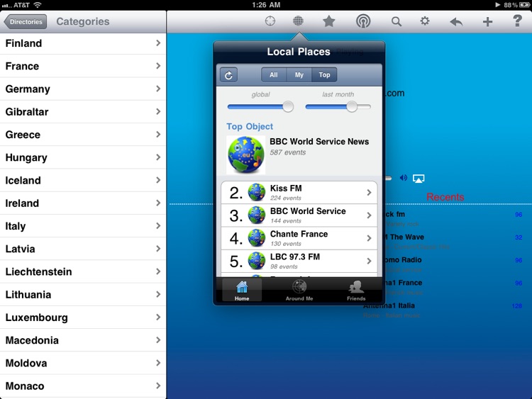Tap the crosshair locate icon in toolbar
This screenshot has height=399, width=532.
270,21
